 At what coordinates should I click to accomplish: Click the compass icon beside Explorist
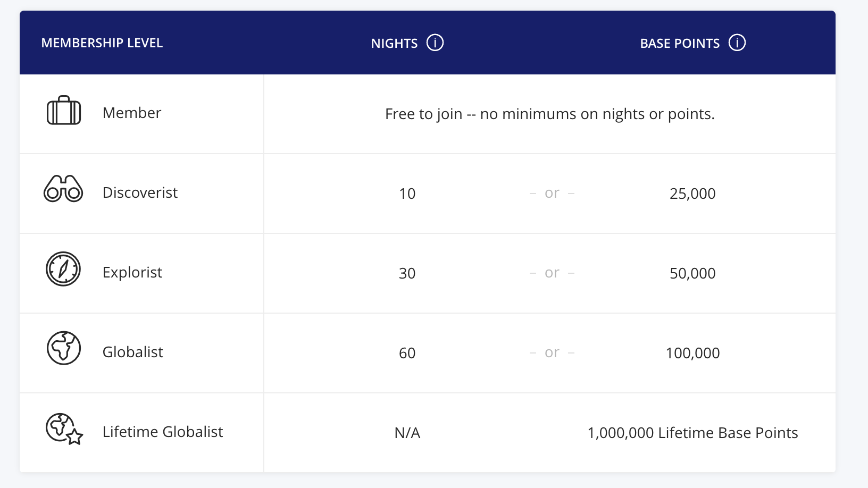[x=63, y=270]
